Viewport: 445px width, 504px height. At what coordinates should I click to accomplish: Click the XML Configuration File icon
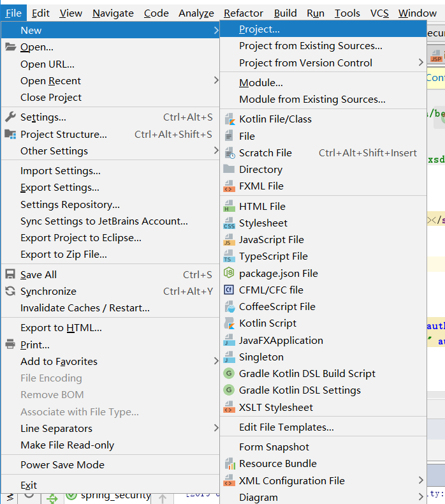[229, 480]
